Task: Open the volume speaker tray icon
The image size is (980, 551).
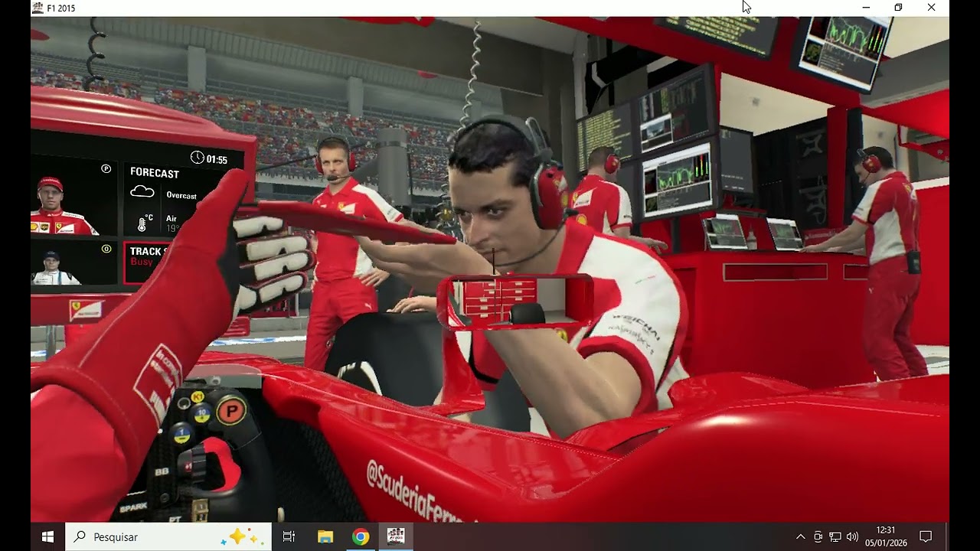Action: [852, 537]
